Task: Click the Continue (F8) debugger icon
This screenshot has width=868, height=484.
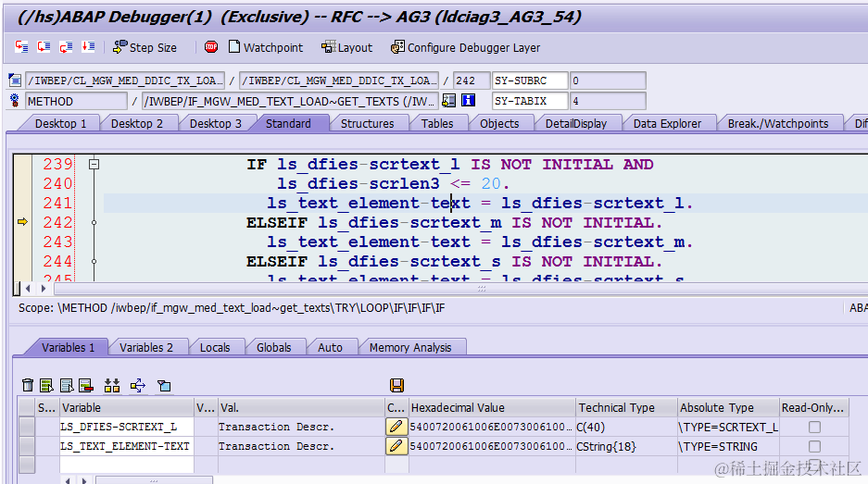Action: click(88, 47)
